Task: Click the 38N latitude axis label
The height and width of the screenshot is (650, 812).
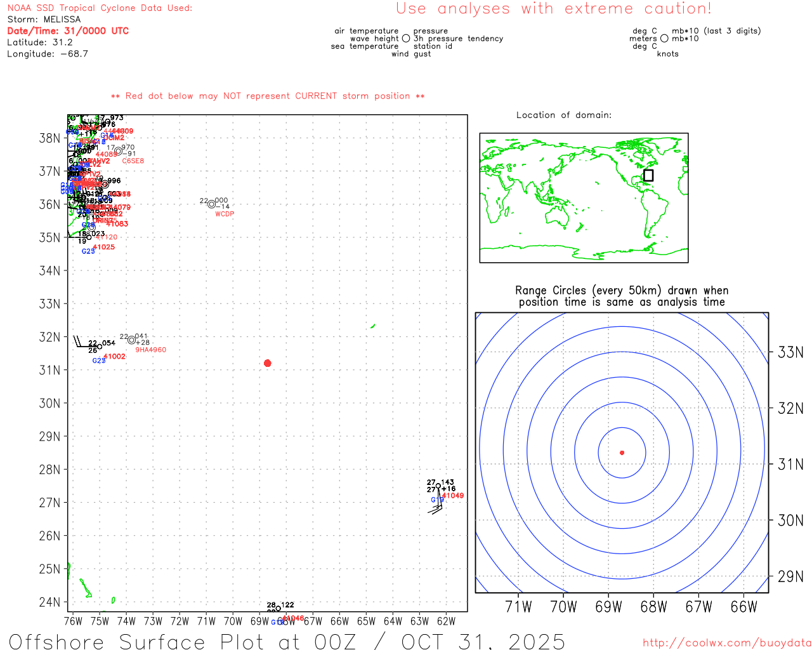Action: [49, 138]
